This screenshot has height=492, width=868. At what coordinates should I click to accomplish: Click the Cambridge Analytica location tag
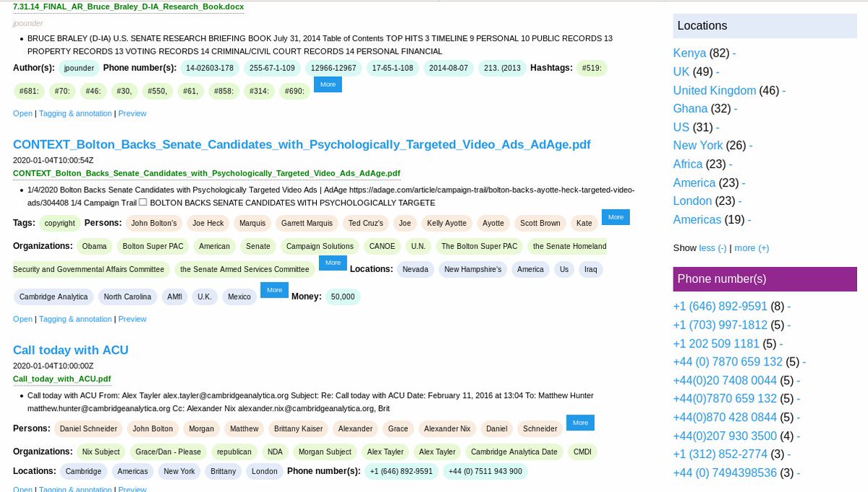[54, 297]
